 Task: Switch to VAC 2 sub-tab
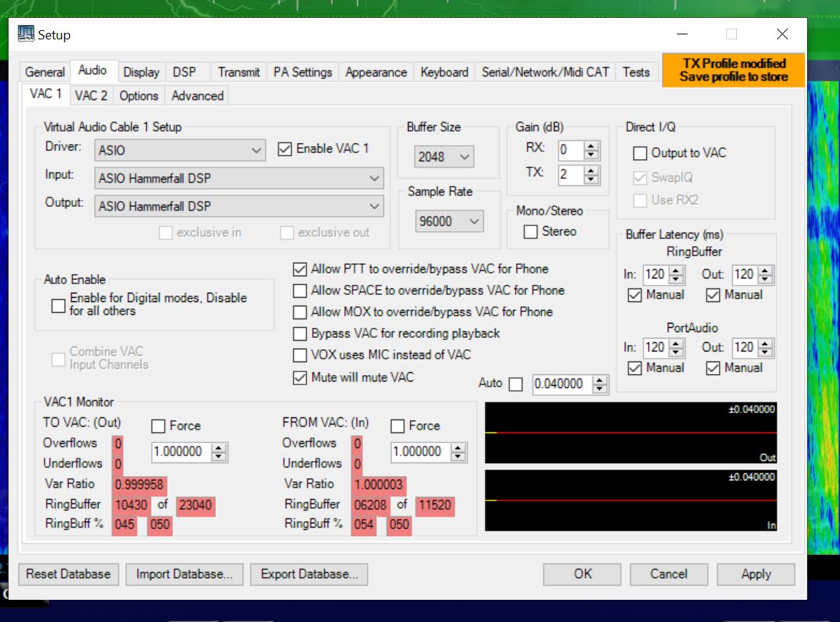[x=91, y=96]
